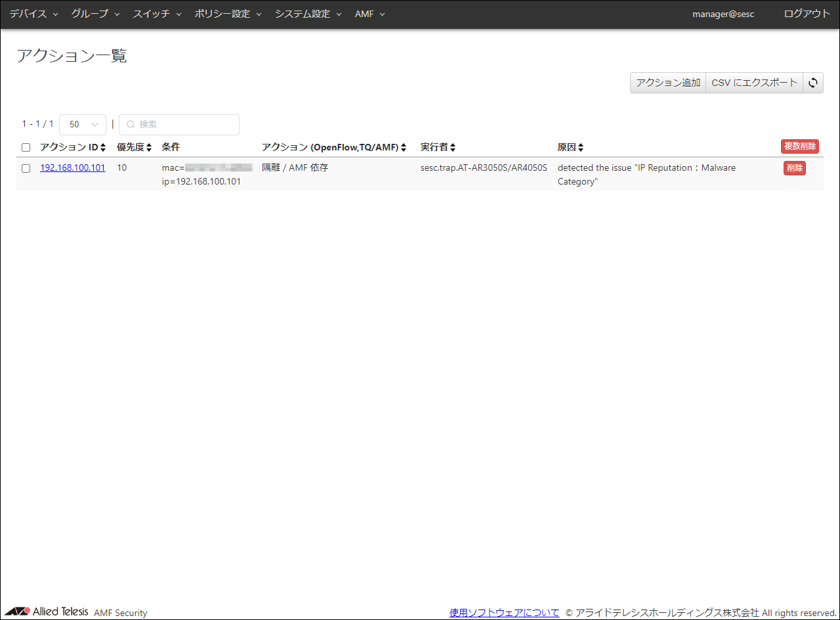Sort by 優先度 column arrows

pyautogui.click(x=149, y=148)
